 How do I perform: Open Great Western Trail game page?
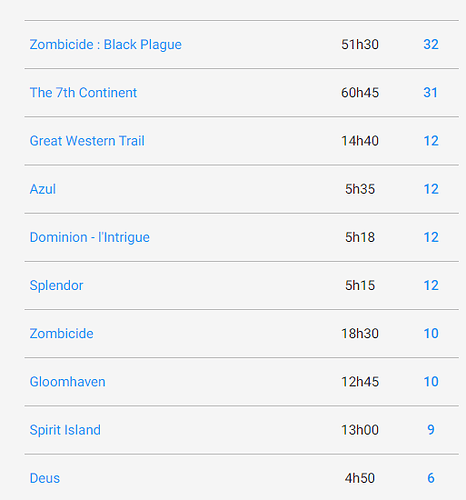coord(87,141)
